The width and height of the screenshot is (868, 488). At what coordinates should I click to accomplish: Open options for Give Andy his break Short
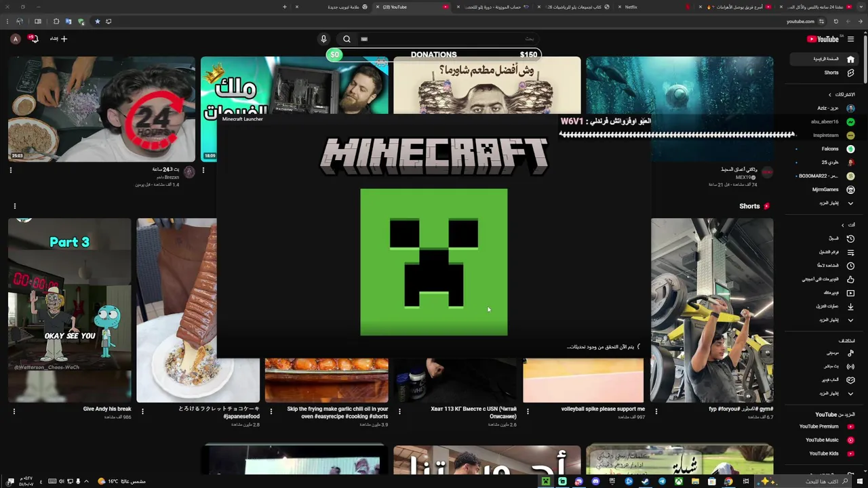pyautogui.click(x=14, y=411)
